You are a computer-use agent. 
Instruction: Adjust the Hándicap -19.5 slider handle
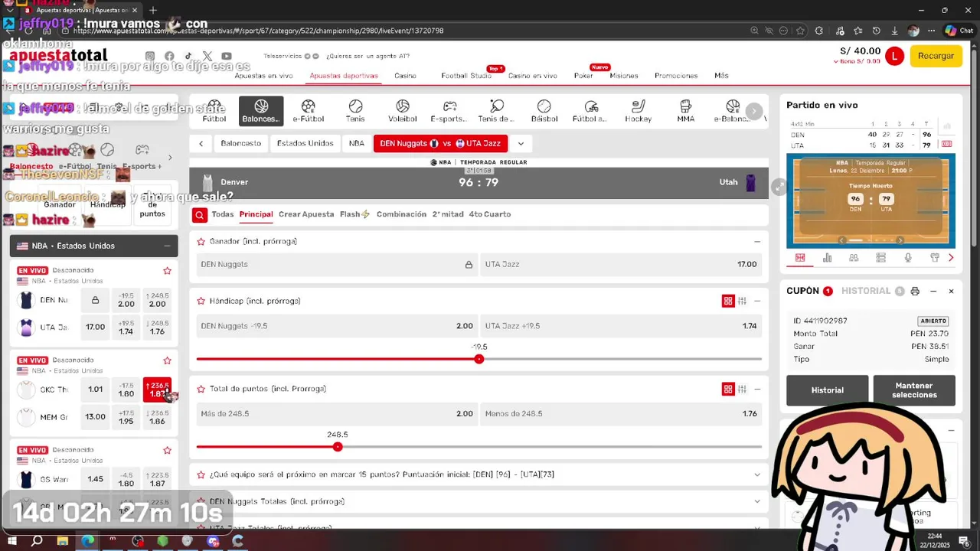(479, 359)
